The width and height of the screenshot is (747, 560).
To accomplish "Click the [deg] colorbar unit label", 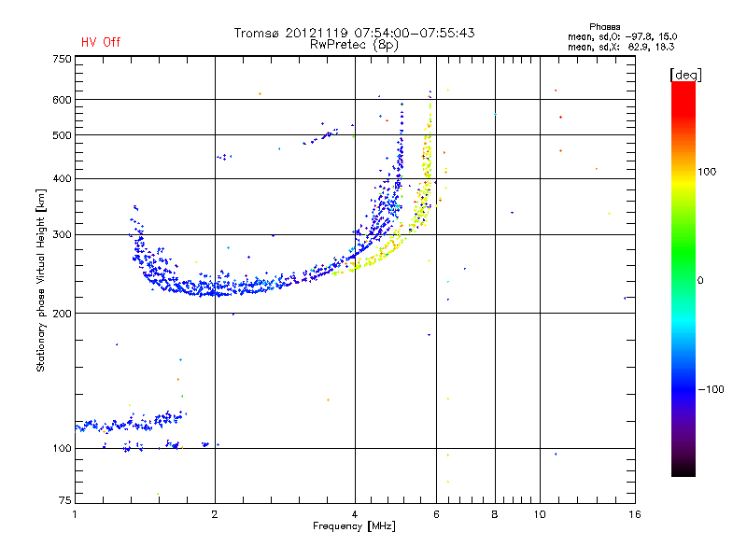I will 685,74.
